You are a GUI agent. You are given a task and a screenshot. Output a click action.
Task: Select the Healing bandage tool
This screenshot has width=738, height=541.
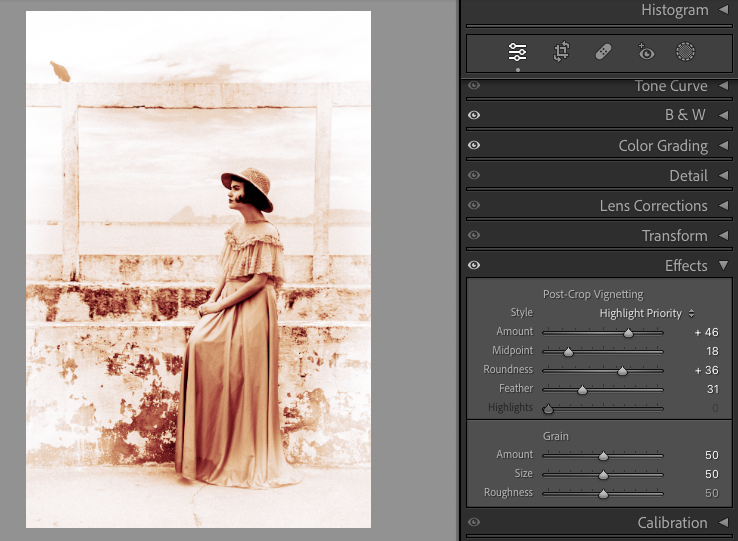click(x=603, y=52)
